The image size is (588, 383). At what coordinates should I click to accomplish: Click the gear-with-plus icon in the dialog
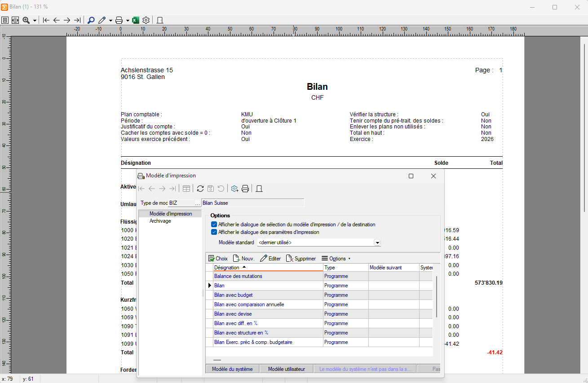234,189
